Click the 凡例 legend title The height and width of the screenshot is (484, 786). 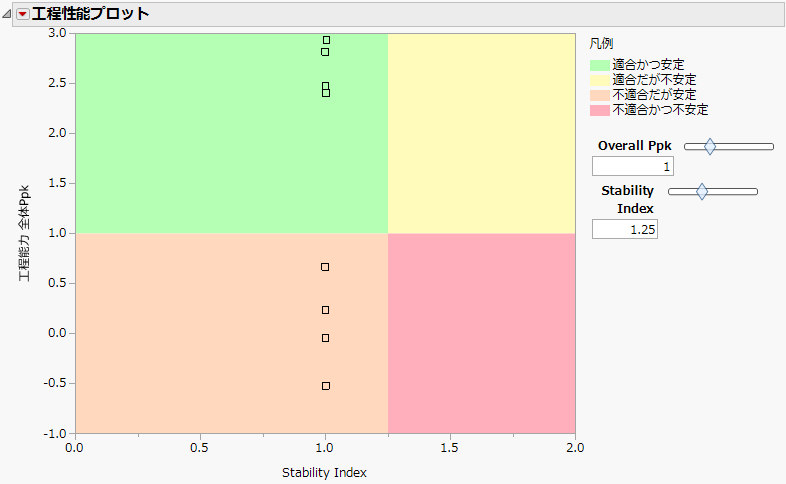[601, 44]
